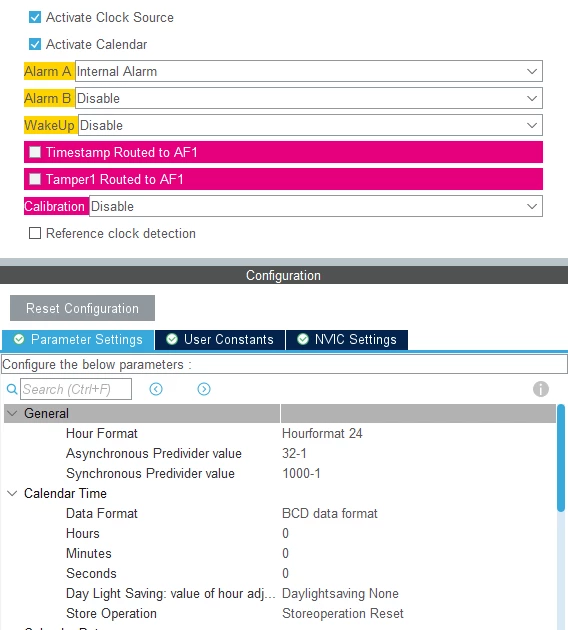Click the Search (Ctrl+F) field
The image size is (568, 630).
tap(76, 389)
